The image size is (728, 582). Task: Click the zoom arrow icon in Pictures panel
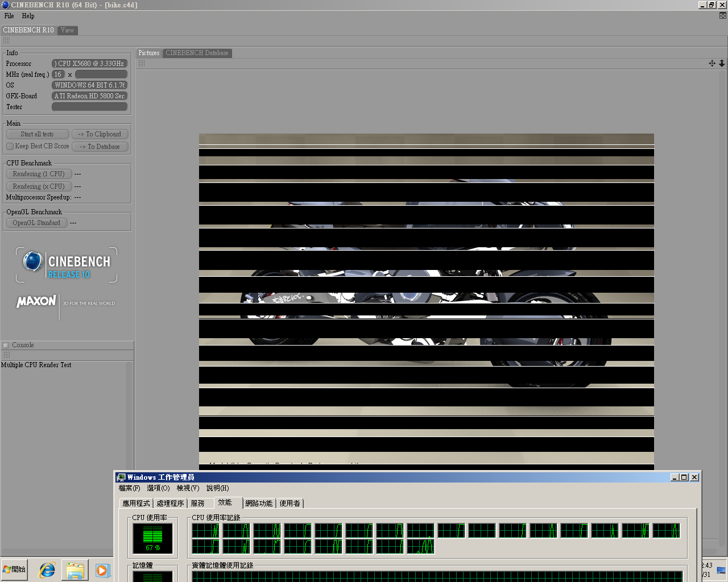[722, 63]
